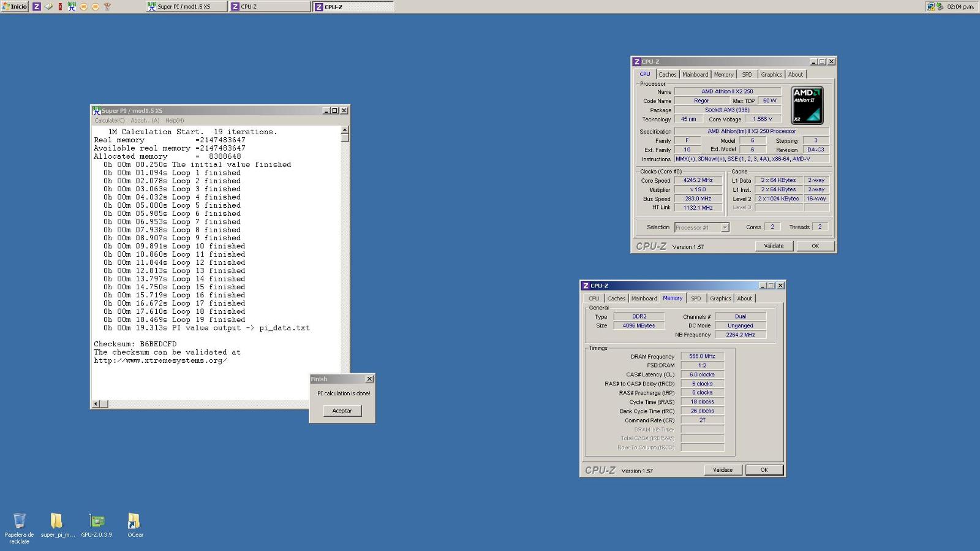Screen dimensions: 980x551
Task: Open the Calculate(C) menu in Super PI
Action: 110,121
